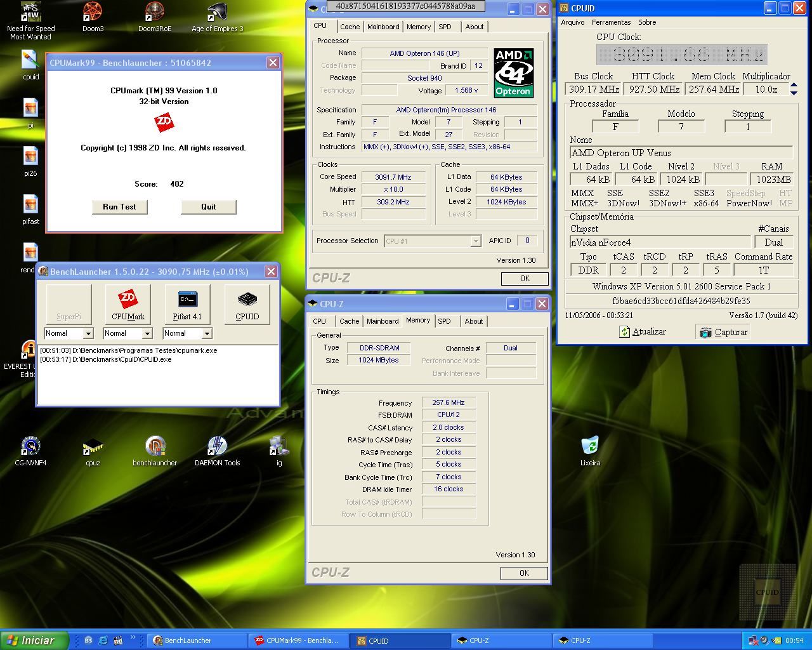Decrease Multiplicador with down arrow

[x=794, y=93]
